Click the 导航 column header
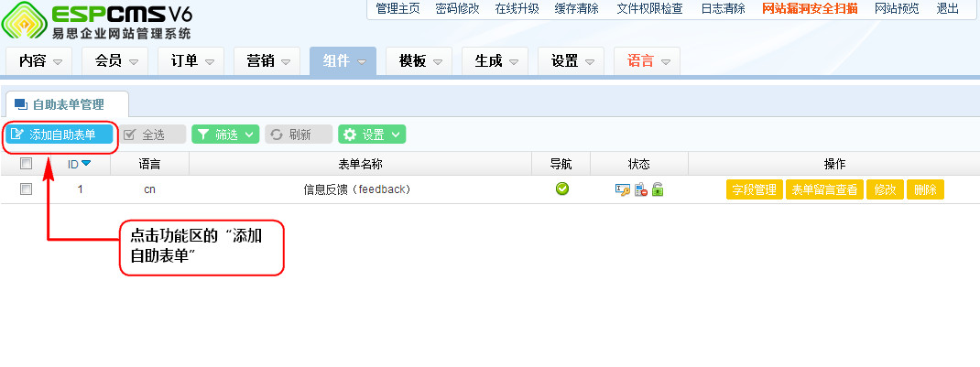Image resolution: width=980 pixels, height=367 pixels. 561,164
